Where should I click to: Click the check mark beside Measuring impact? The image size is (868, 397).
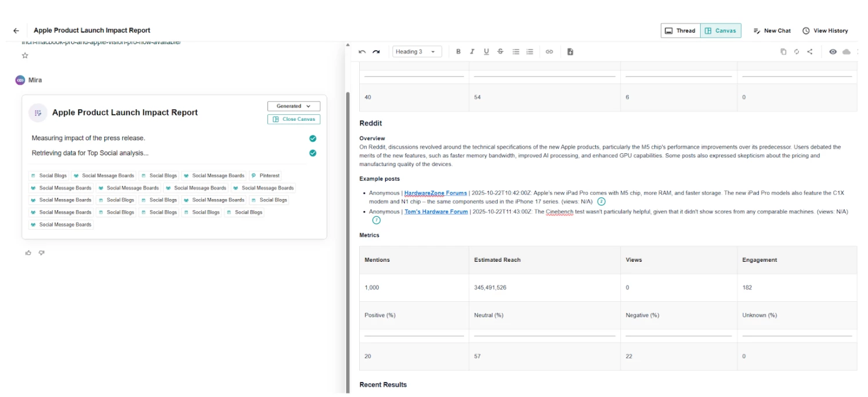[x=313, y=138]
